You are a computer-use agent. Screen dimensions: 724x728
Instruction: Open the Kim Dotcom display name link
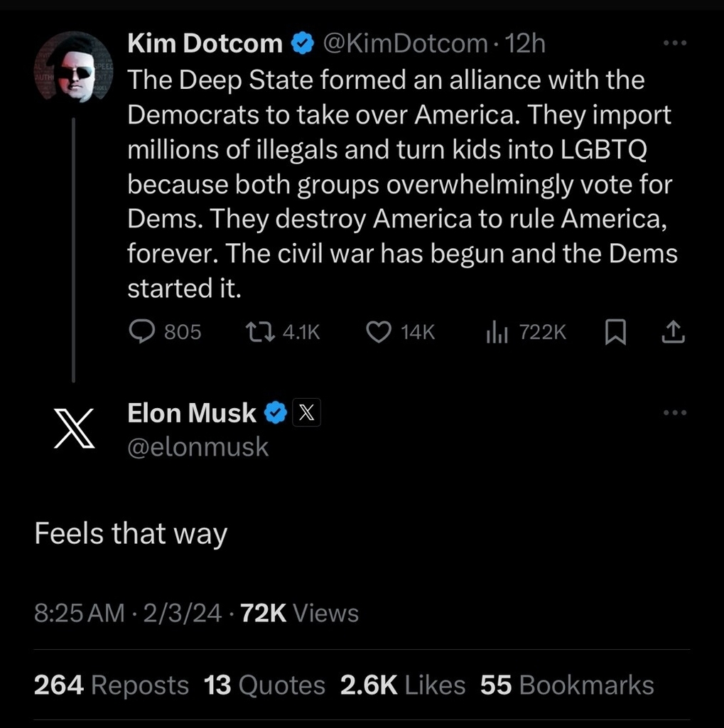click(205, 44)
